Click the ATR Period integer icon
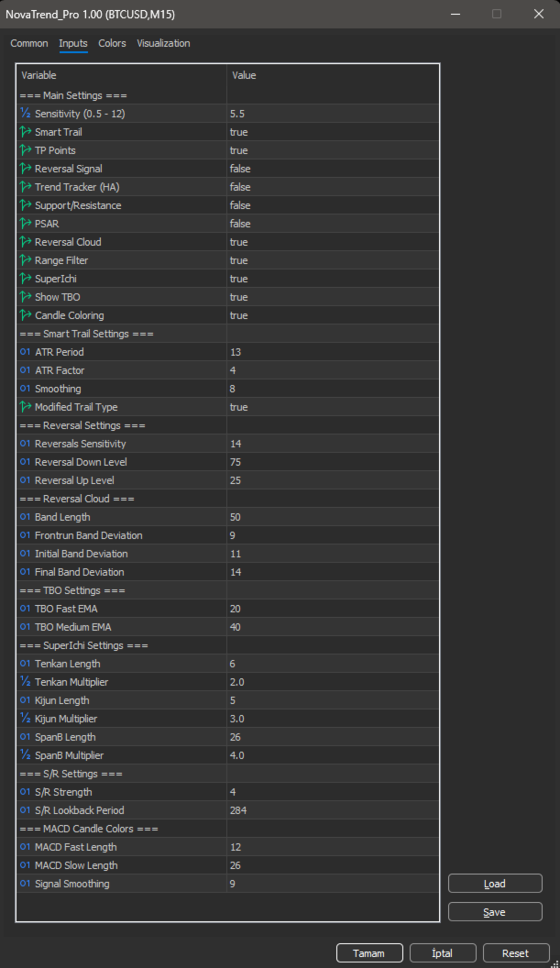This screenshot has height=968, width=560. [26, 352]
